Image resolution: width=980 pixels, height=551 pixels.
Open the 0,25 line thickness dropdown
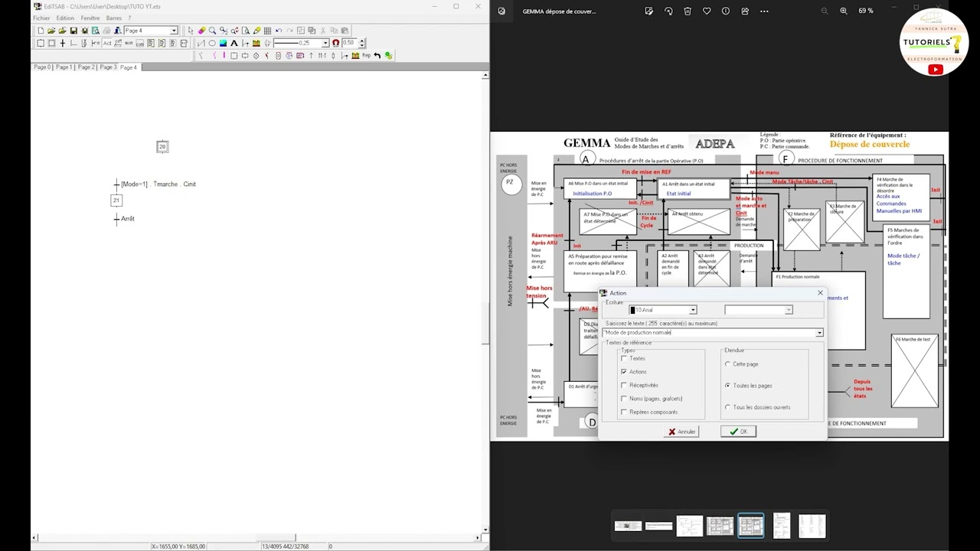coord(325,43)
